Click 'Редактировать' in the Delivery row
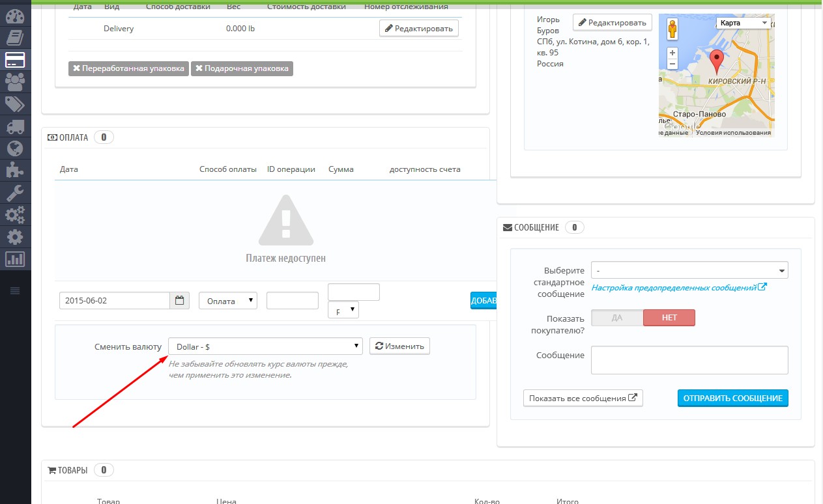 (419, 29)
